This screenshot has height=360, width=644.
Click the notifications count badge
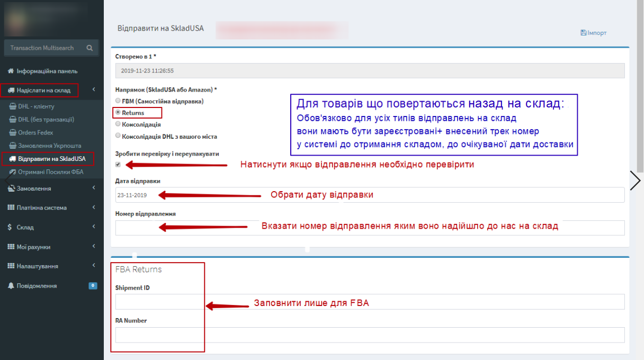93,286
